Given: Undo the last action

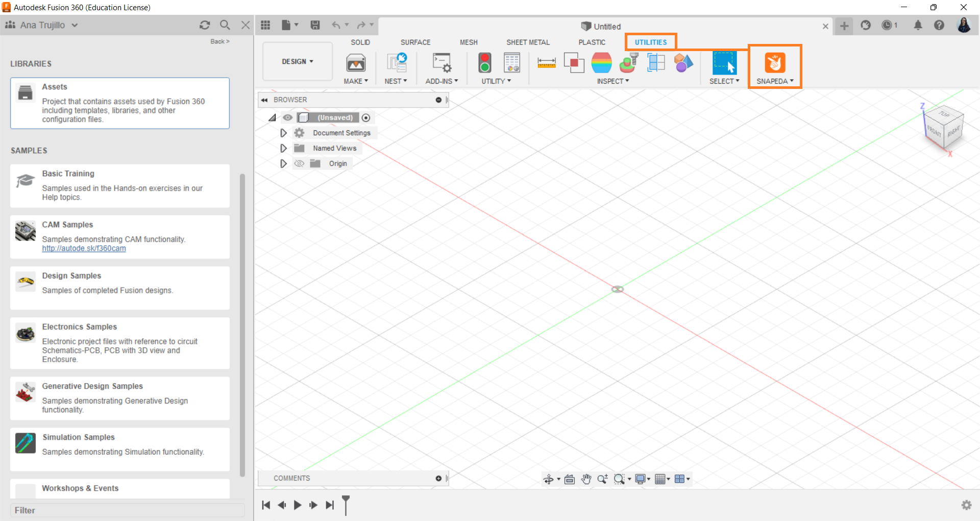Looking at the screenshot, I should pos(336,25).
